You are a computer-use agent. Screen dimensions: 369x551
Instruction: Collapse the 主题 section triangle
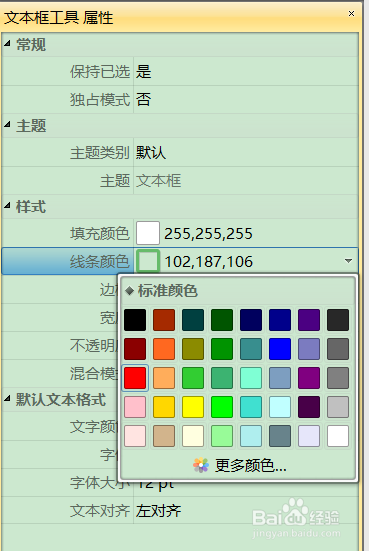pos(7,124)
